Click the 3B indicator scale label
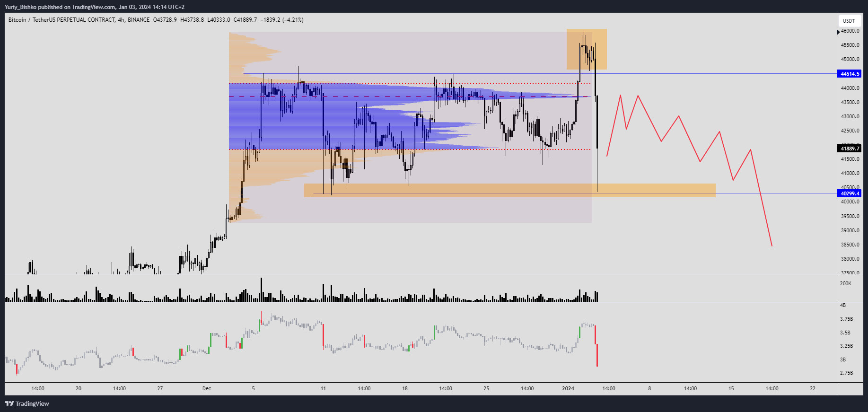Screen dimensions: 868x412 [842, 360]
